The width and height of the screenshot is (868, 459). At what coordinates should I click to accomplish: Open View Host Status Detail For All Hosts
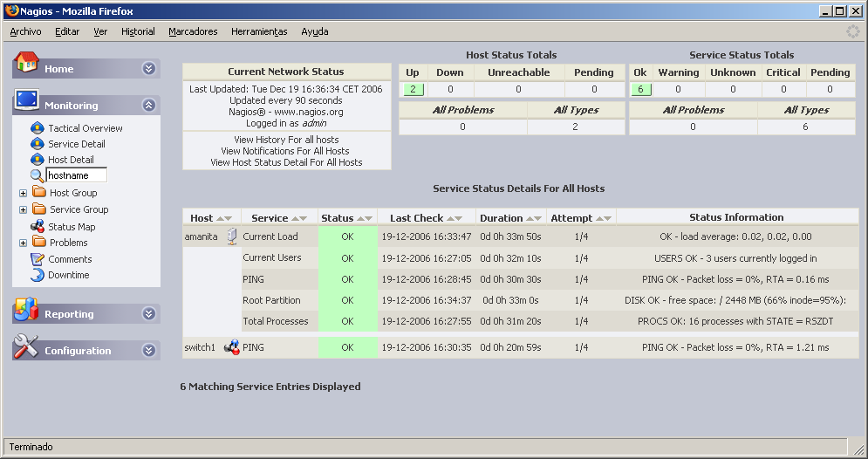tap(286, 162)
